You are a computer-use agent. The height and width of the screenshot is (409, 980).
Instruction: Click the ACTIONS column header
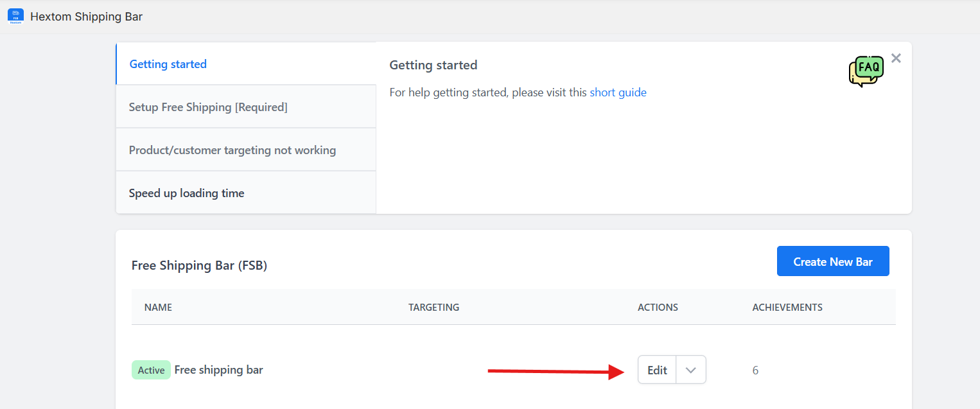(658, 307)
